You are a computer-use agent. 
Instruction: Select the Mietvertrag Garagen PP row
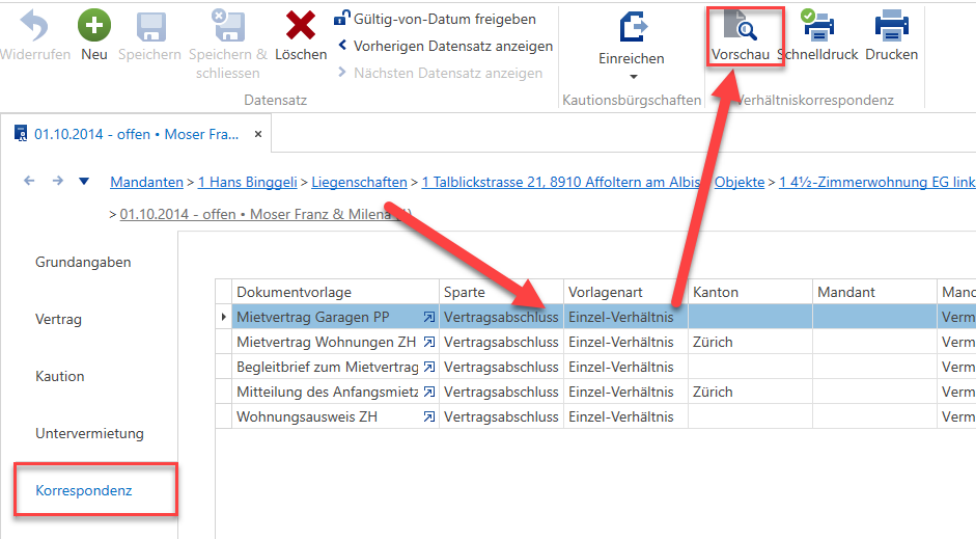[596, 317]
